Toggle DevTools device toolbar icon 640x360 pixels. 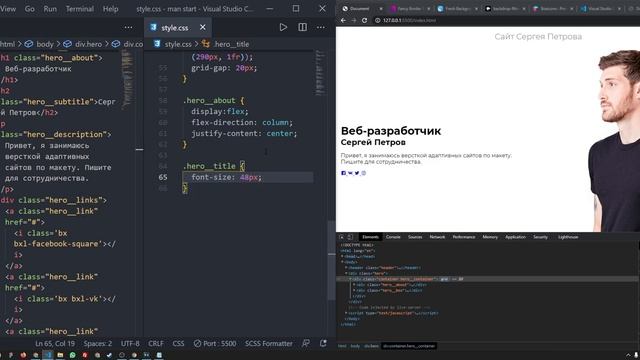pos(350,237)
